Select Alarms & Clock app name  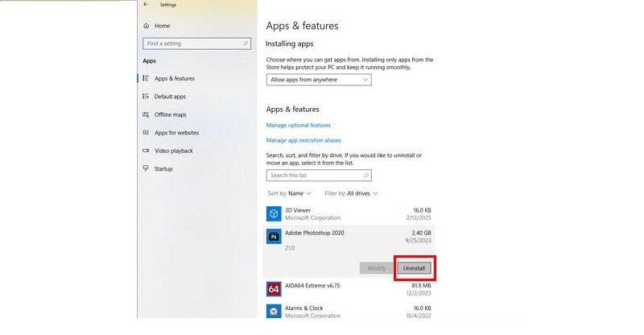[304, 308]
